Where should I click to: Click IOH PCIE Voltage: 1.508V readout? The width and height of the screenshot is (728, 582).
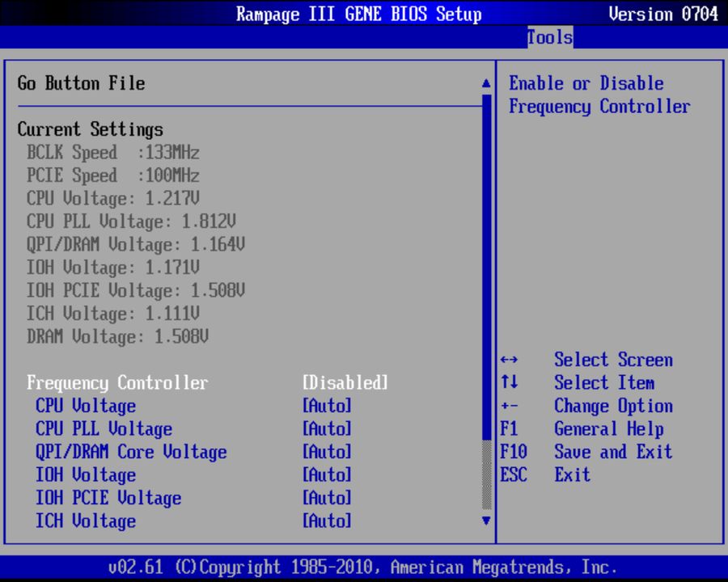coord(136,290)
